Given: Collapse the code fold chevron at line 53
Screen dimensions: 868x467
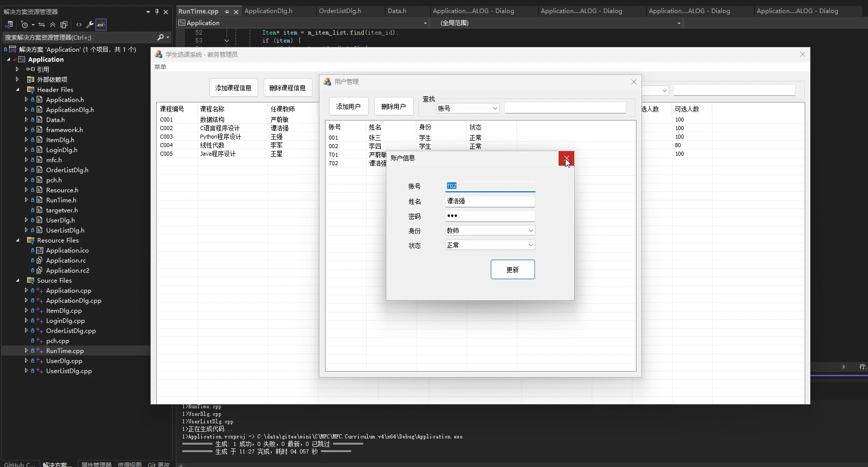Looking at the screenshot, I should point(227,41).
